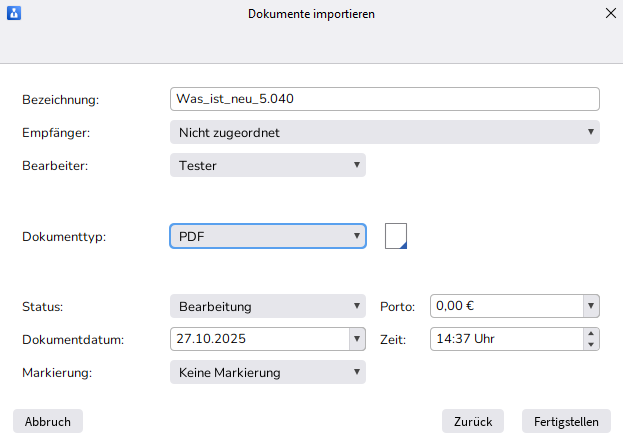This screenshot has height=441, width=623.
Task: Open the Porto dropdown arrow
Action: (591, 306)
